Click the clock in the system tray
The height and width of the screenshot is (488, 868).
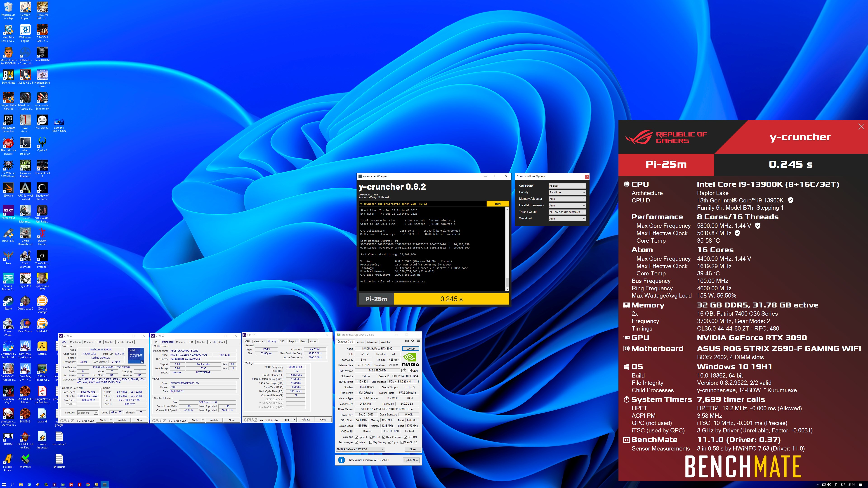(851, 485)
